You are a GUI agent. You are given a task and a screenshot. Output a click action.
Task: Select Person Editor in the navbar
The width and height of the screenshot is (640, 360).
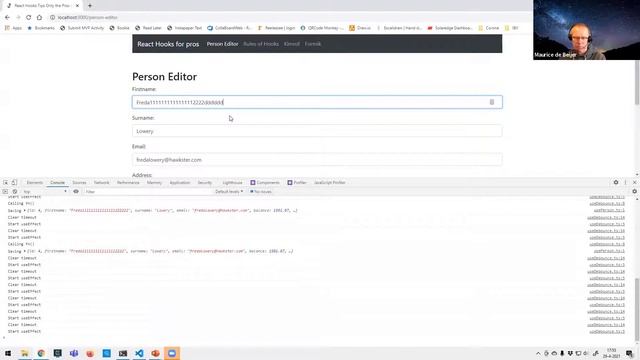pyautogui.click(x=222, y=44)
